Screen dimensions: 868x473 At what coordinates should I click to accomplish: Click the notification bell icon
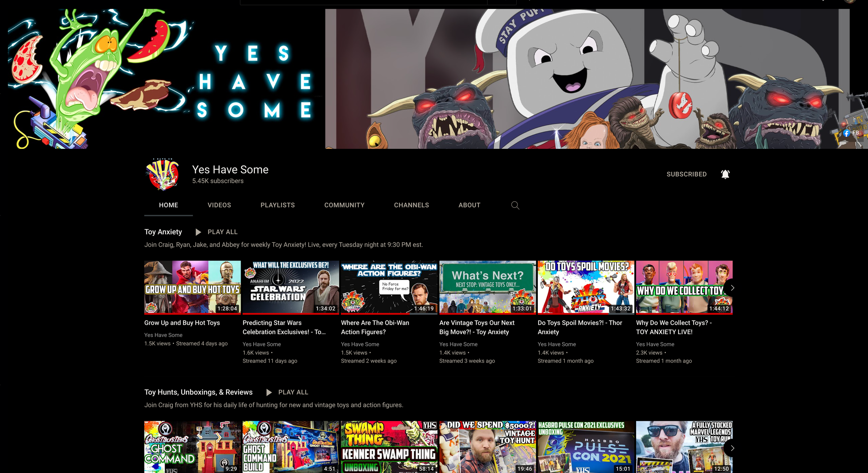(725, 174)
